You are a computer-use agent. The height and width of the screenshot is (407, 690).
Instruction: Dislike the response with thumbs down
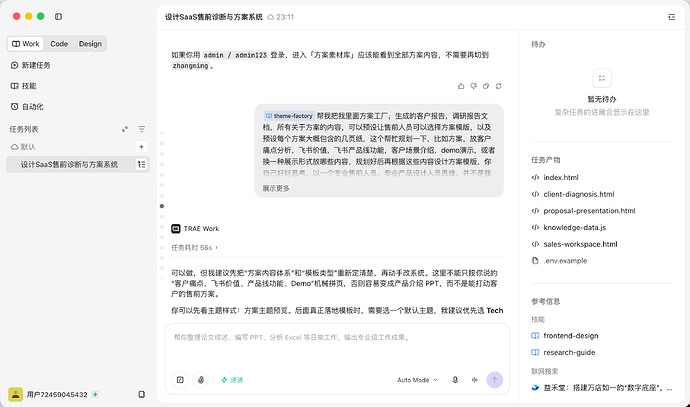click(x=473, y=86)
